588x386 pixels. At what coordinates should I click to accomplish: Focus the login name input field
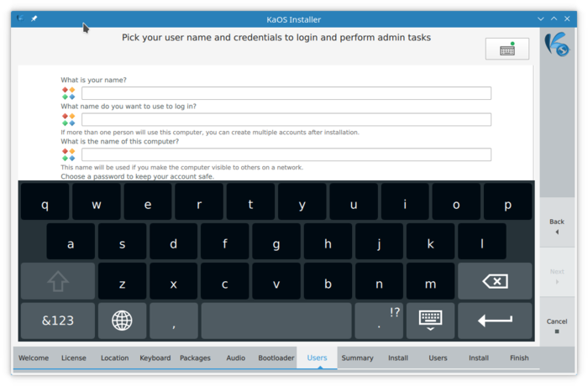(x=286, y=119)
